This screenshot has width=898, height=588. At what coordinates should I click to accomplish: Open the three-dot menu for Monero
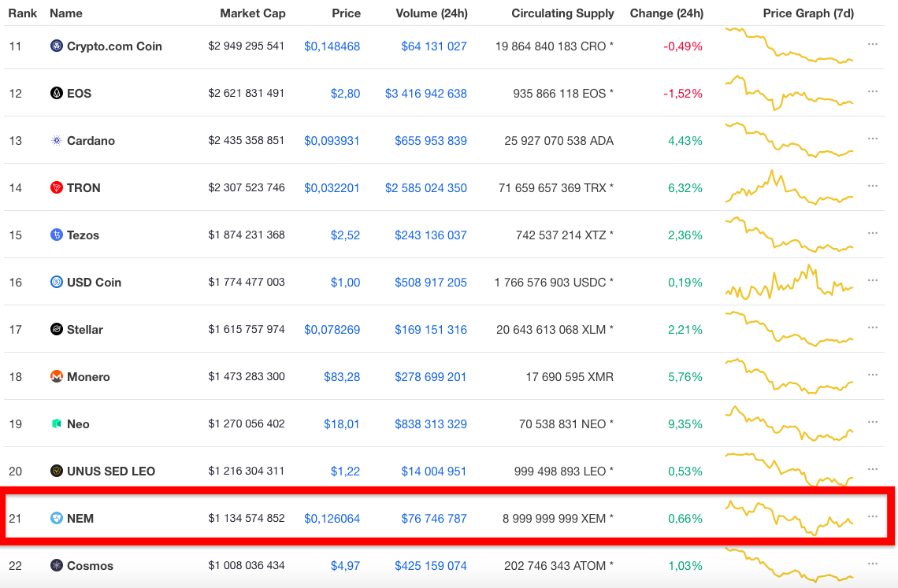(x=872, y=375)
